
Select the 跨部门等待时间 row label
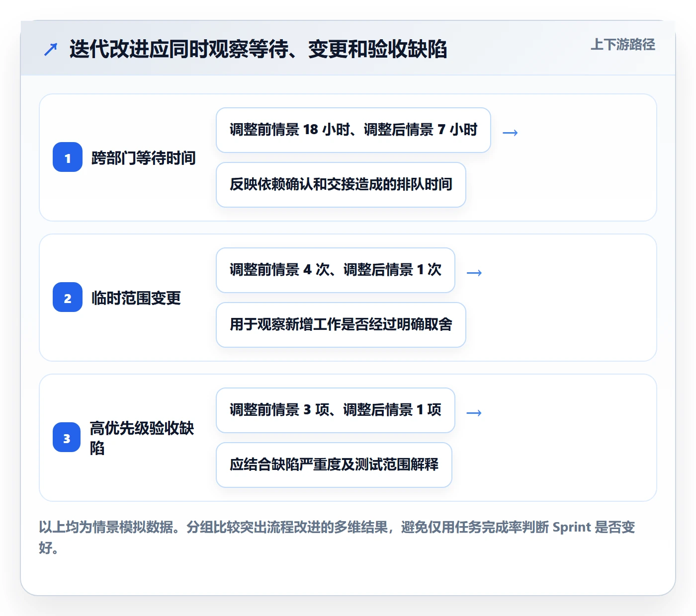click(144, 158)
